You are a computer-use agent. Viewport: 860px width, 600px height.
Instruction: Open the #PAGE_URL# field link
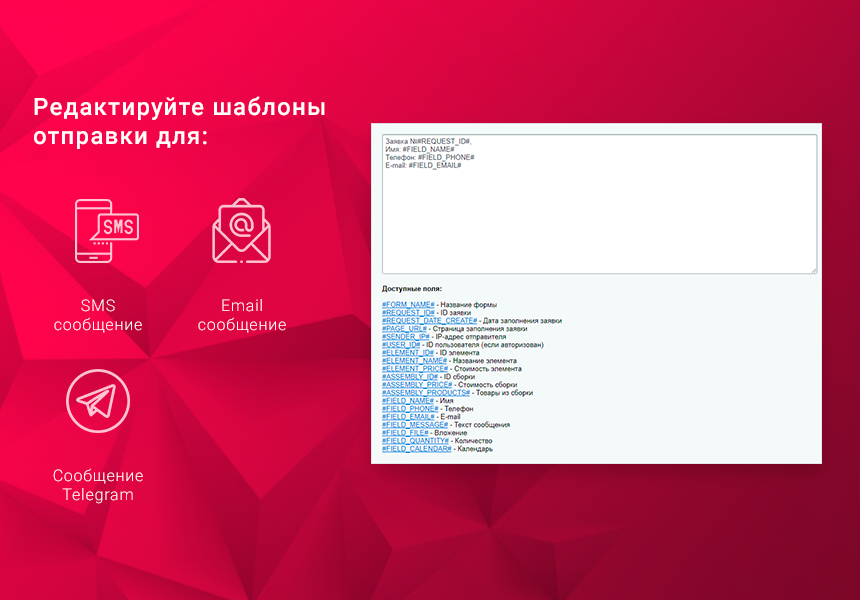tap(404, 327)
